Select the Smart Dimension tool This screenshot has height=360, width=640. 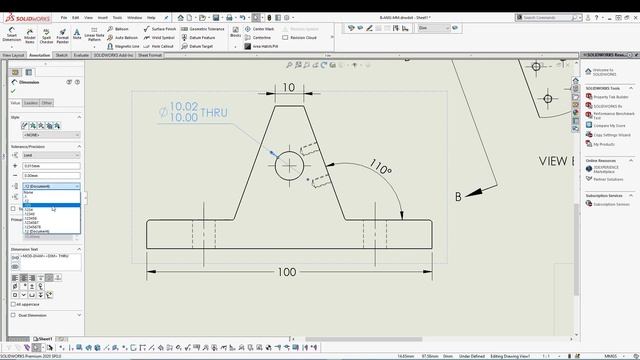click(x=11, y=35)
